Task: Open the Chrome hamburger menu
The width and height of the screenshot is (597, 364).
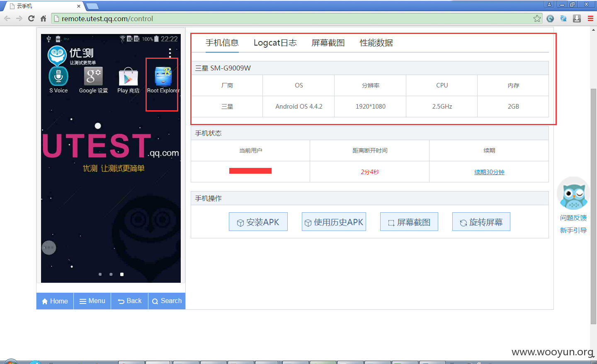Action: (x=590, y=18)
